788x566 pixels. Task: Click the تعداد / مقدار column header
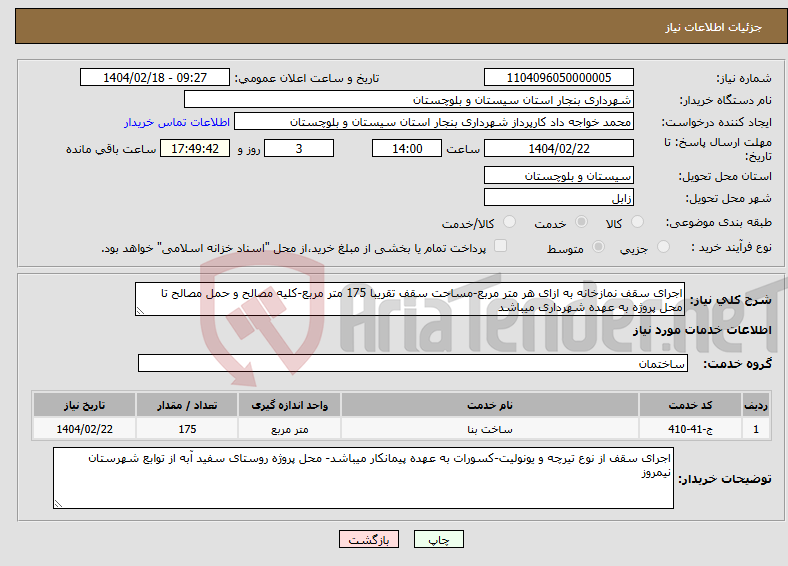tap(187, 405)
